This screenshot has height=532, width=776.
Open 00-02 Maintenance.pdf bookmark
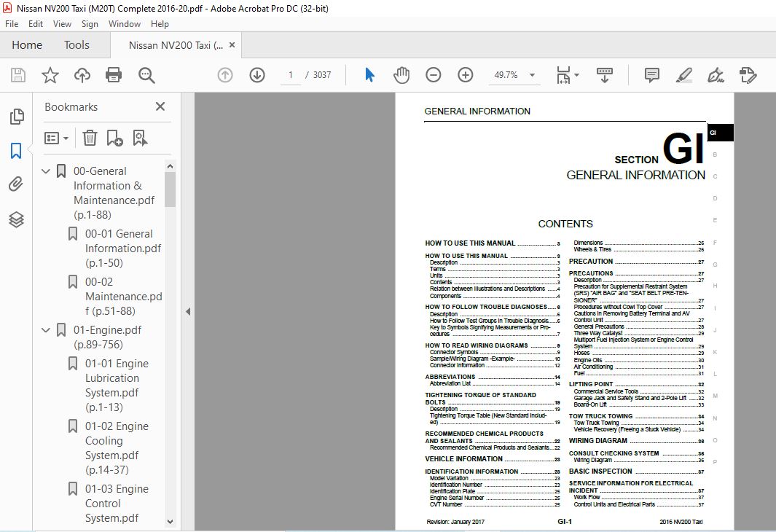click(x=123, y=297)
